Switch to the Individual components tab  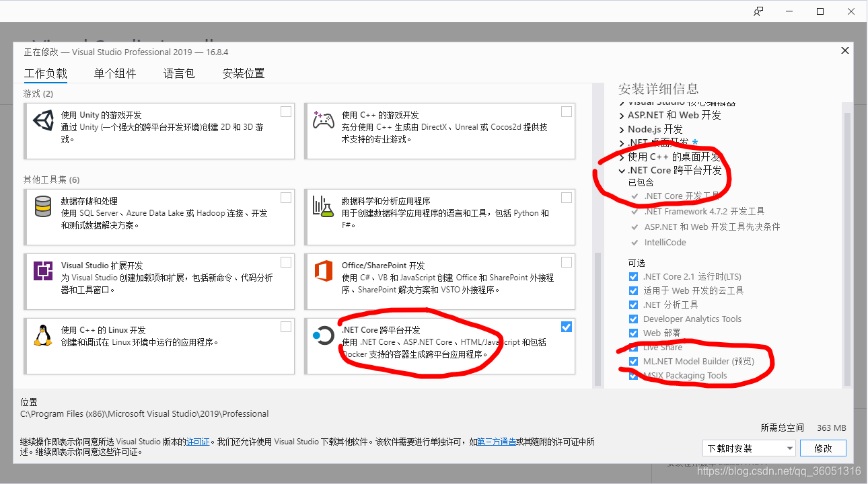[115, 74]
